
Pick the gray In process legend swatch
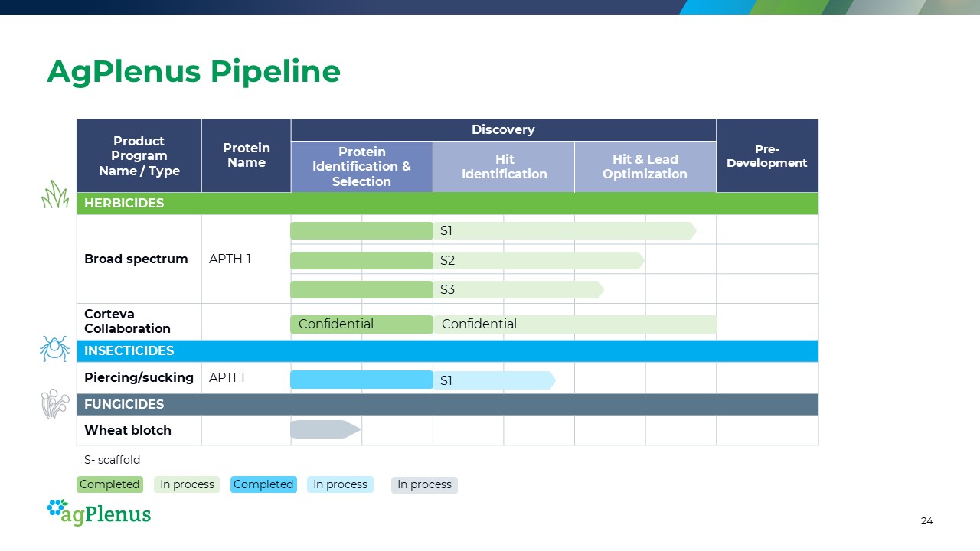[x=424, y=484]
